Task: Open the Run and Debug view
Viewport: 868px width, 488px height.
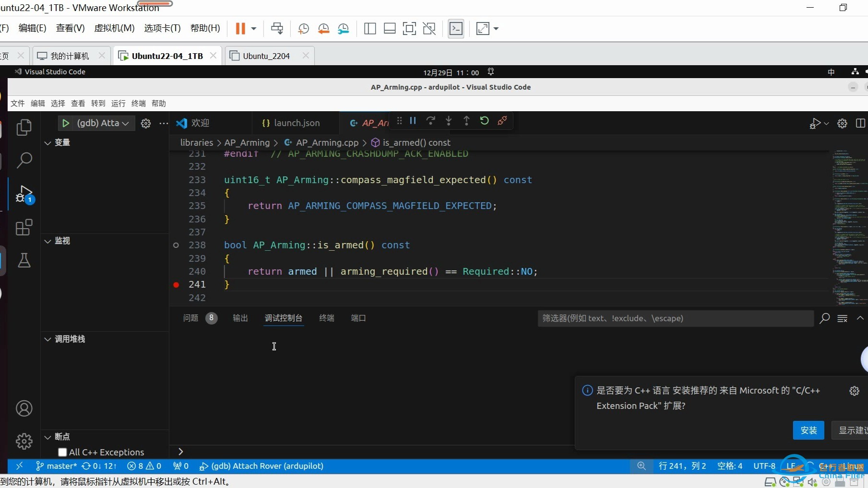Action: 24,194
